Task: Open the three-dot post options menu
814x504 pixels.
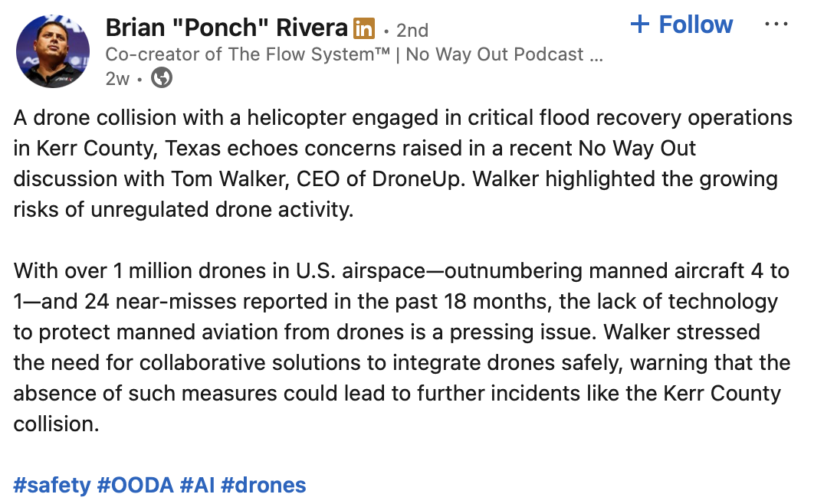Action: [776, 25]
